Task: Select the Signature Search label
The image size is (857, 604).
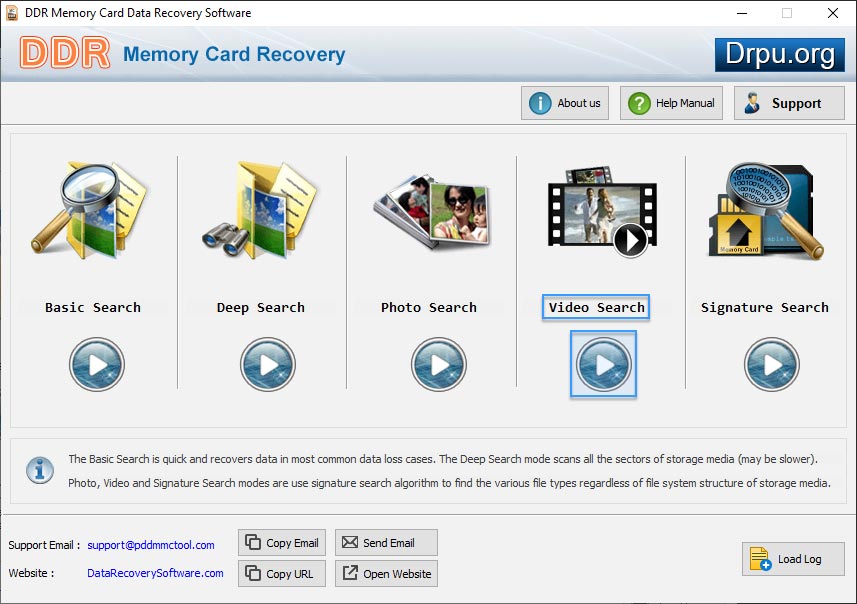Action: click(765, 307)
